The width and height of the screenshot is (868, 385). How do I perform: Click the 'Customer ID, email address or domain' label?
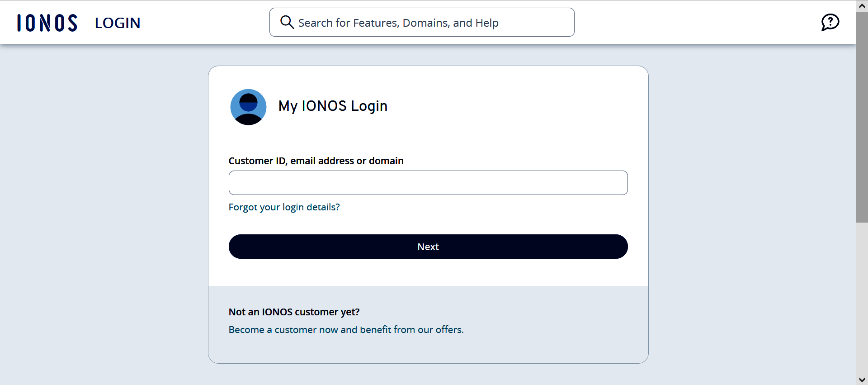[x=316, y=161]
